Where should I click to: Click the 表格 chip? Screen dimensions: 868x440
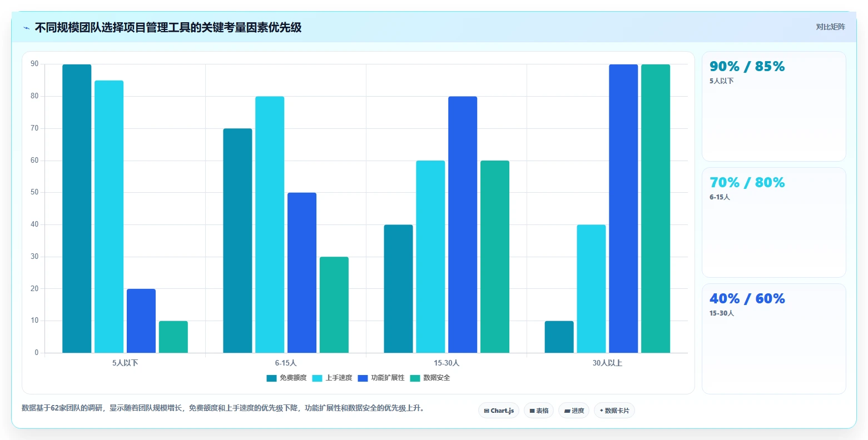pos(539,411)
